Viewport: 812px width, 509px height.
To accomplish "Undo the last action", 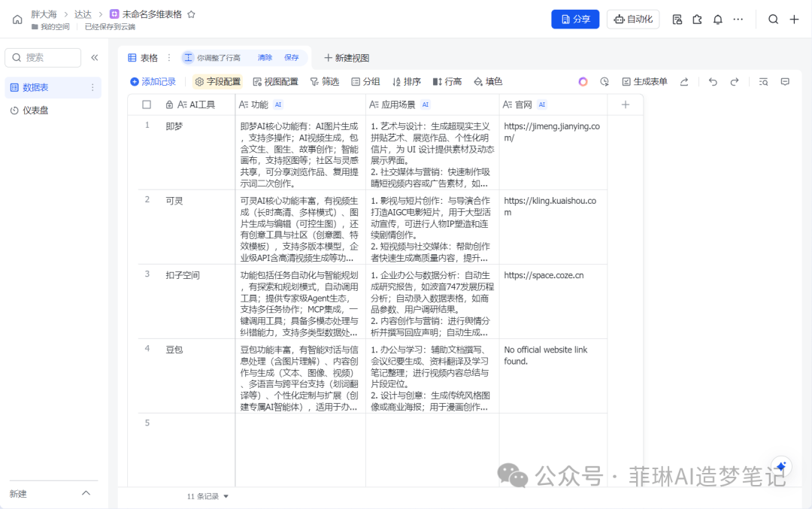I will pos(713,82).
